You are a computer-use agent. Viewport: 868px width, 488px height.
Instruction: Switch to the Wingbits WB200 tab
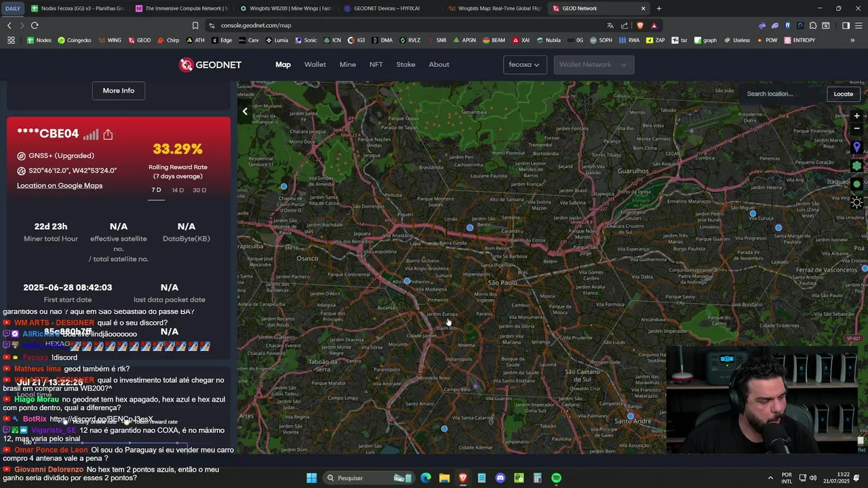pyautogui.click(x=285, y=8)
